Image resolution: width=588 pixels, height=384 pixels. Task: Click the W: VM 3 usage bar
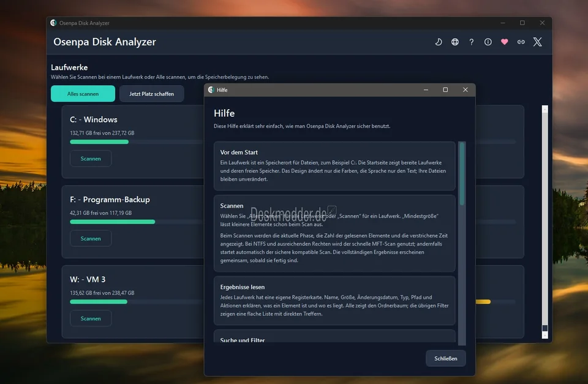(x=137, y=302)
